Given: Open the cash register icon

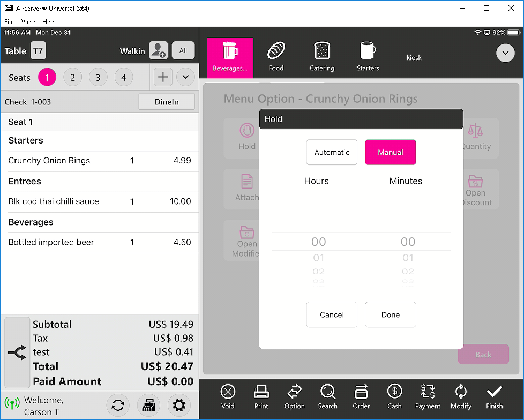Looking at the screenshot, I should [x=148, y=406].
